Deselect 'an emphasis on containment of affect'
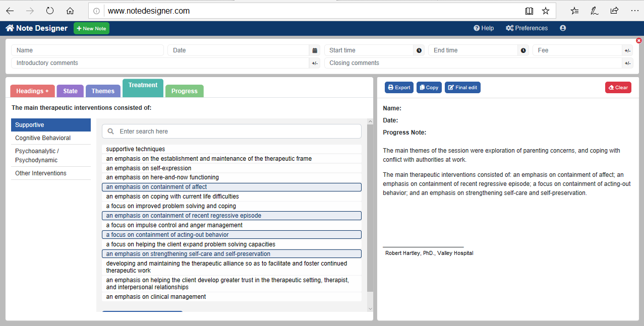The image size is (644, 326). coord(231,187)
